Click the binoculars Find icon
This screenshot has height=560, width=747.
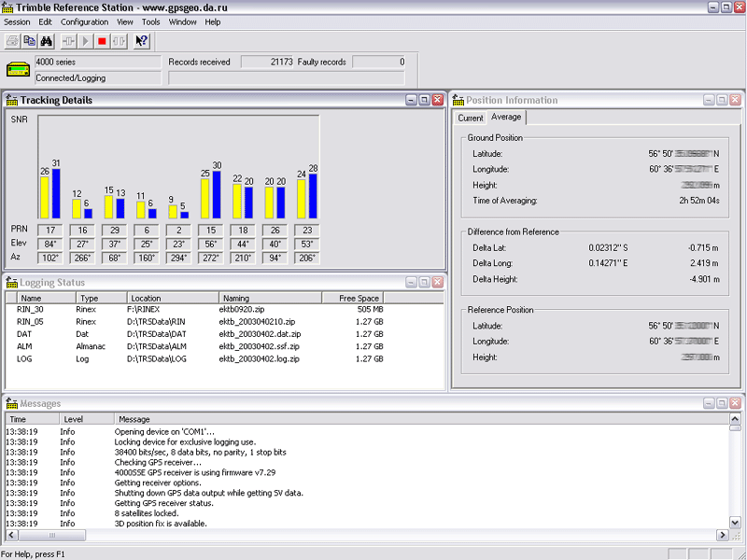point(47,41)
